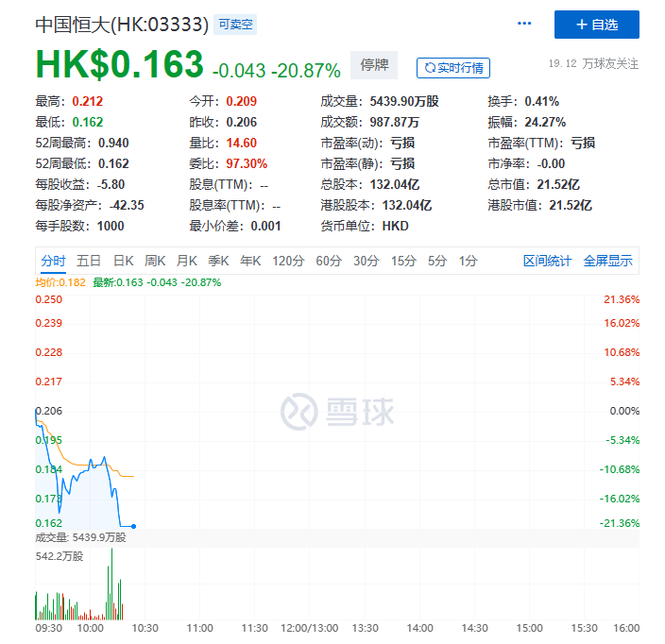Select the 分时 chart tab

point(54,261)
